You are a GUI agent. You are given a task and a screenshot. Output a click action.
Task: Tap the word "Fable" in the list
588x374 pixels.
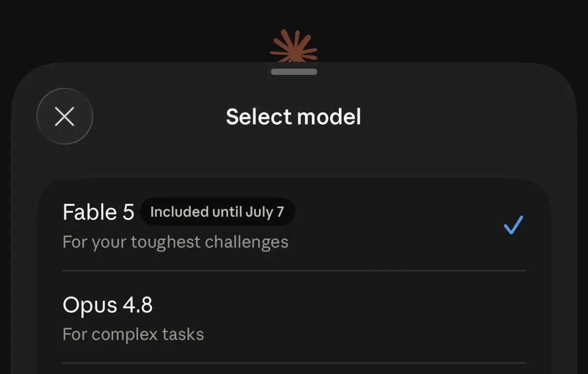coord(90,212)
